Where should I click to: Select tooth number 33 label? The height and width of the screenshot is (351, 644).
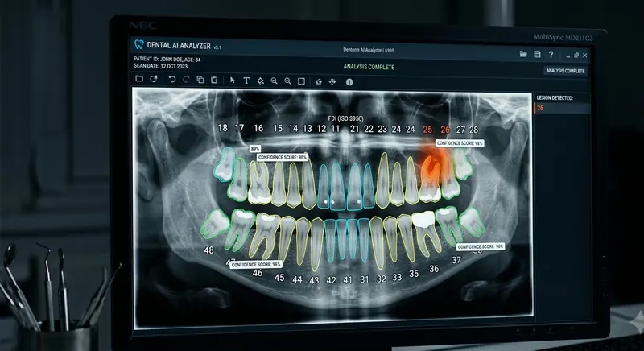[x=397, y=277]
